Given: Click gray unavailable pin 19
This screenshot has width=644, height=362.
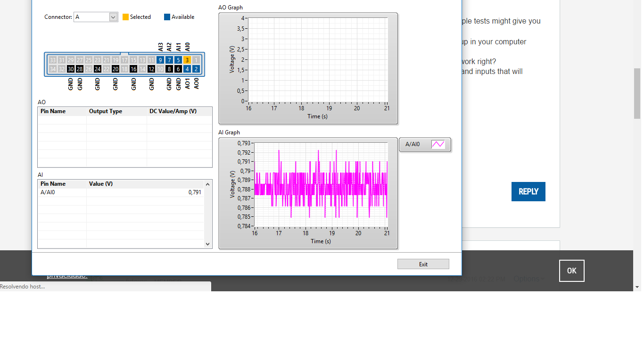Looking at the screenshot, I should point(116,60).
